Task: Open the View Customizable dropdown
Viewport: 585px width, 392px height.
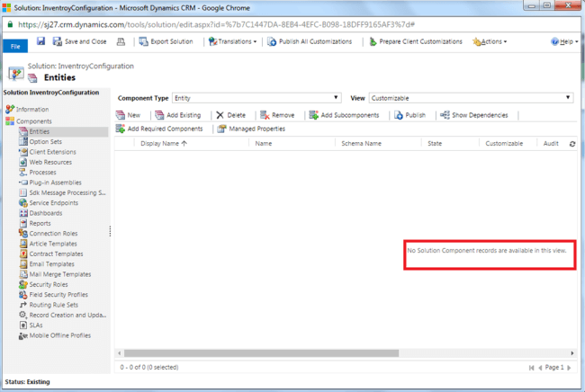Action: (471, 98)
